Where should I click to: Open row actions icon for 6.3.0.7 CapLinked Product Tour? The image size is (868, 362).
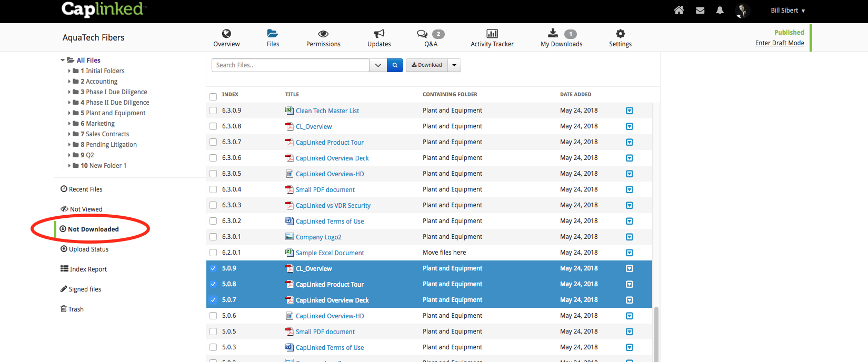630,142
